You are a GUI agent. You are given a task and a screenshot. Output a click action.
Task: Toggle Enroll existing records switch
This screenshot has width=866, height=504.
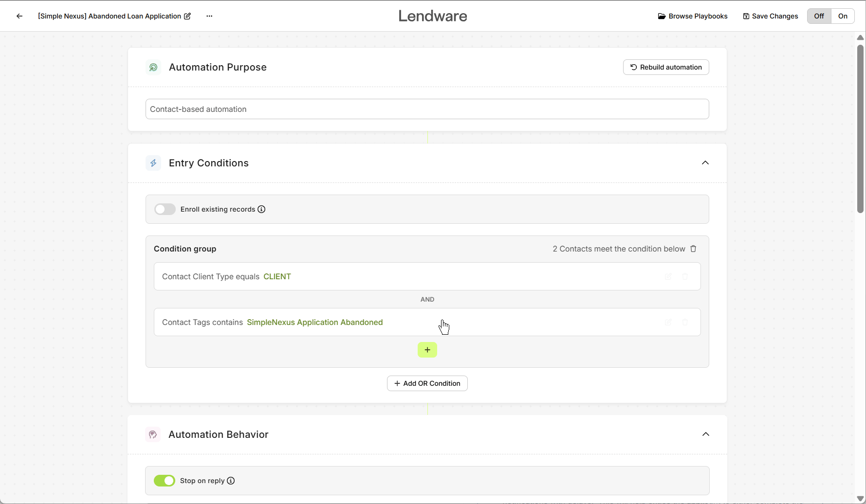pos(165,209)
